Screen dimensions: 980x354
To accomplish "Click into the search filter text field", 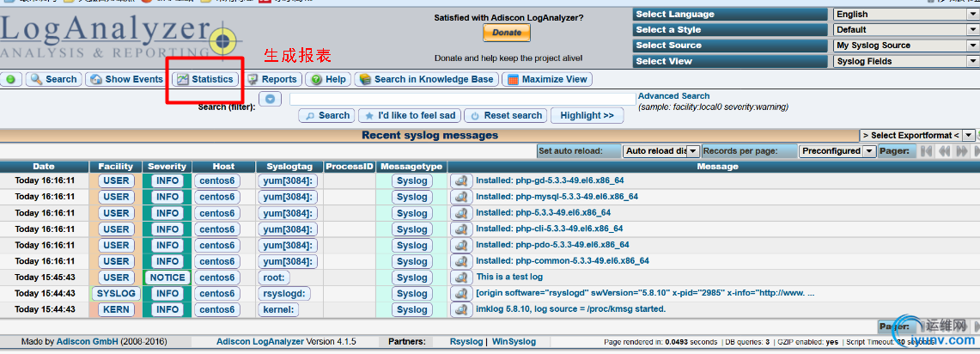I will click(462, 99).
